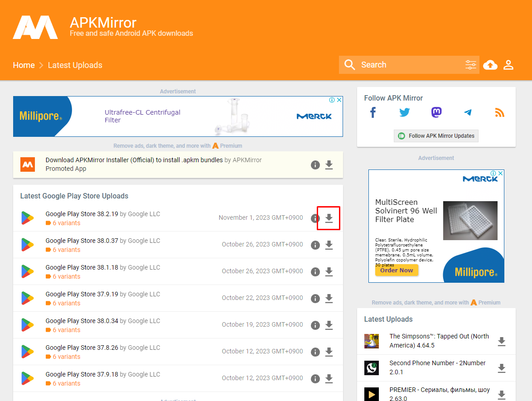This screenshot has width=532, height=401.
Task: Open Second Phone Number - 2Number listing
Action: click(437, 367)
